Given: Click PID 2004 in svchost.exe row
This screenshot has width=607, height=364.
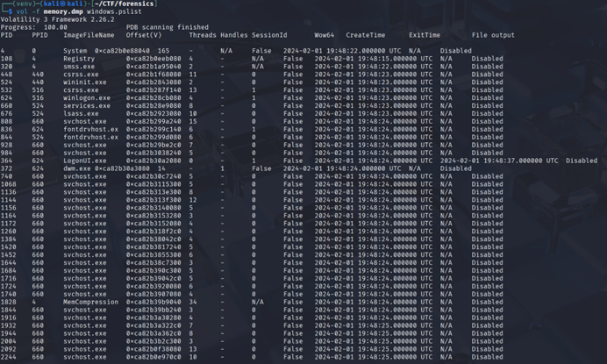Looking at the screenshot, I should 9,341.
